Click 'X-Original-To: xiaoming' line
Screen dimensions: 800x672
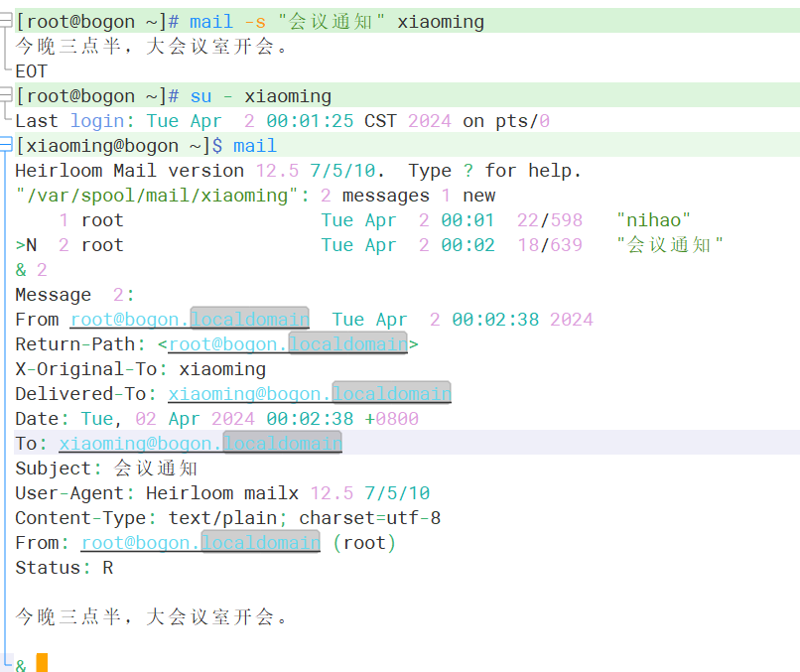140,369
